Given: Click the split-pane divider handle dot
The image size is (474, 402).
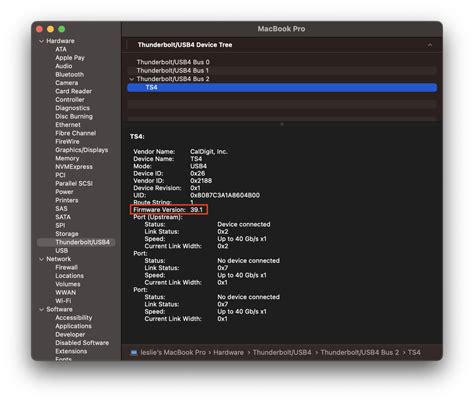Looking at the screenshot, I should [x=282, y=124].
